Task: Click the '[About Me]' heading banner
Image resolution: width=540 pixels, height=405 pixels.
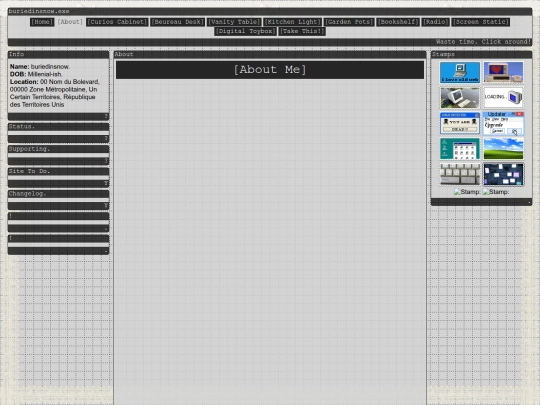Action: 270,70
